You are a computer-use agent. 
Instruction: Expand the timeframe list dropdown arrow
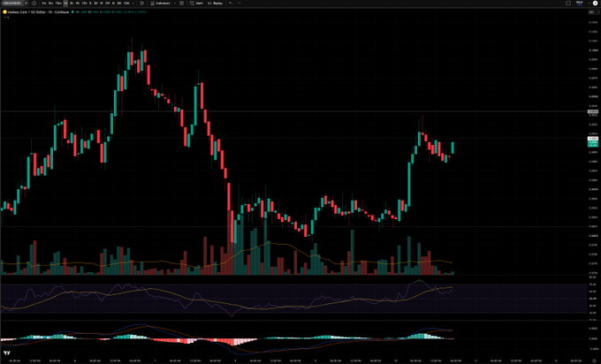point(133,3)
